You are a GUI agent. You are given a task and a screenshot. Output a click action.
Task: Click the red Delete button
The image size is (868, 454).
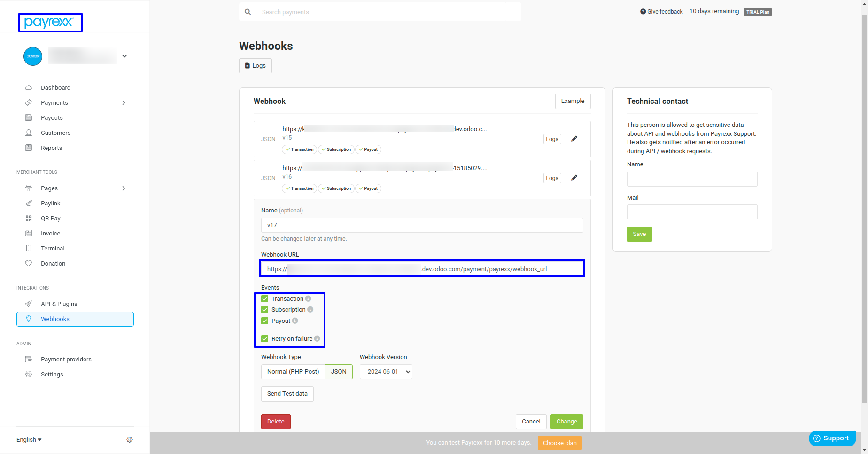(276, 422)
